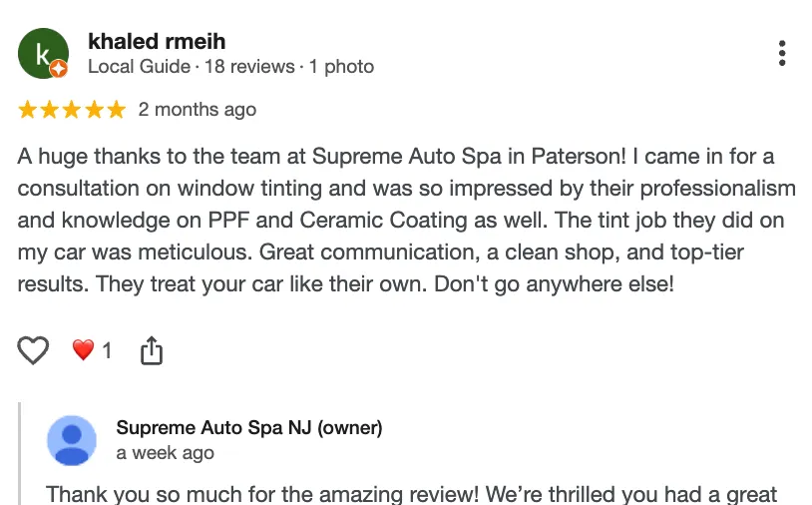Open khaled rmeih's green profile avatar
Screen dimensions: 812x505
pos(42,53)
